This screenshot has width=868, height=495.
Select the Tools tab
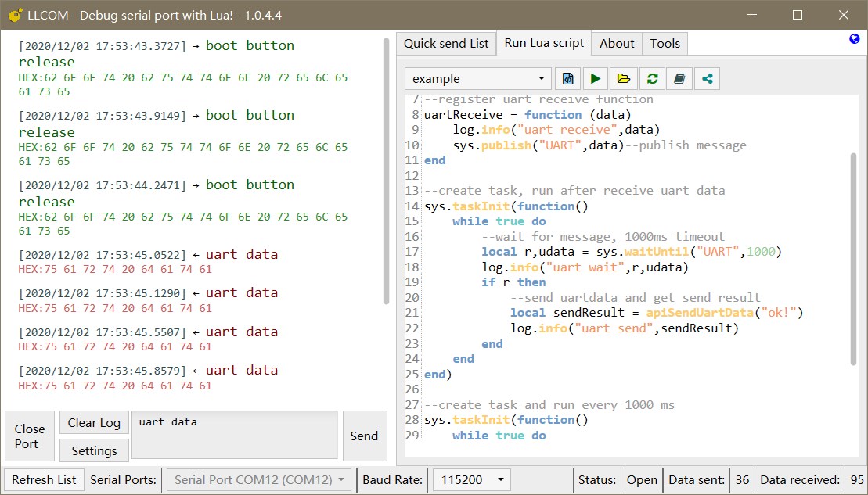665,44
